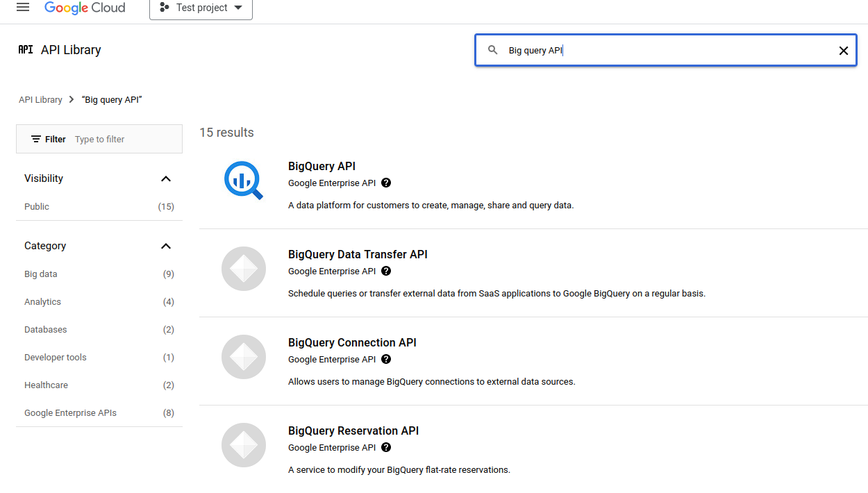Click the help icon in the Reservation API row
This screenshot has width=868, height=493.
386,448
